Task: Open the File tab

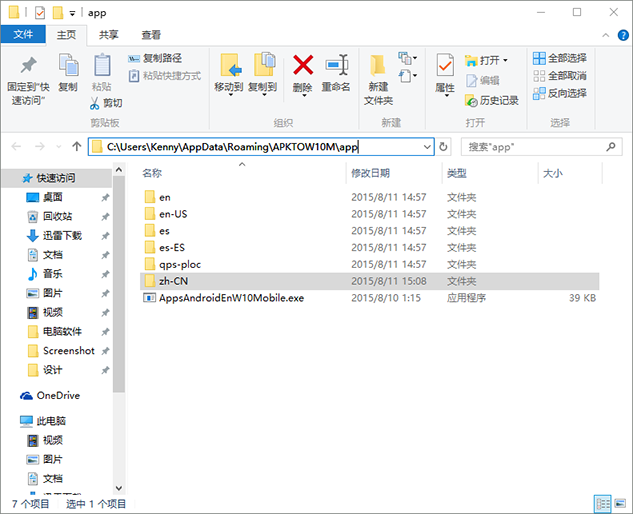Action: (x=23, y=34)
